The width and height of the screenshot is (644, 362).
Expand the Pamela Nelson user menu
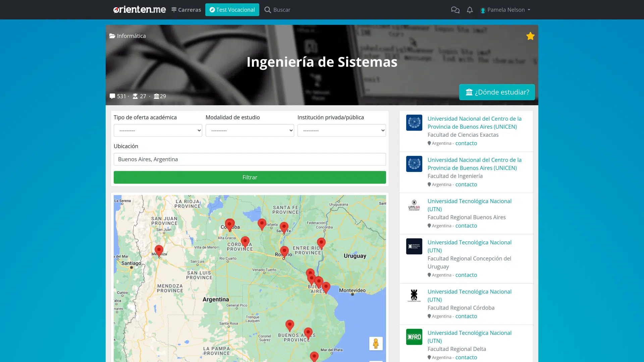pyautogui.click(x=505, y=10)
